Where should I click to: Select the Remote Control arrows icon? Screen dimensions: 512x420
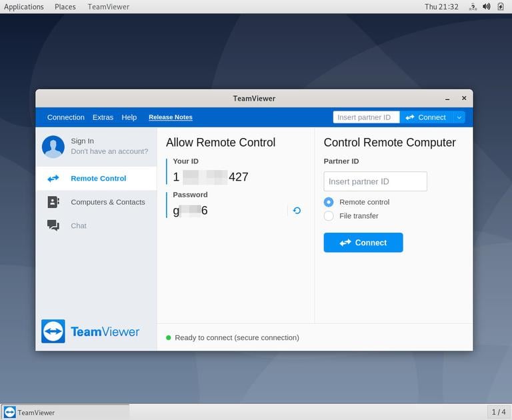coord(53,178)
